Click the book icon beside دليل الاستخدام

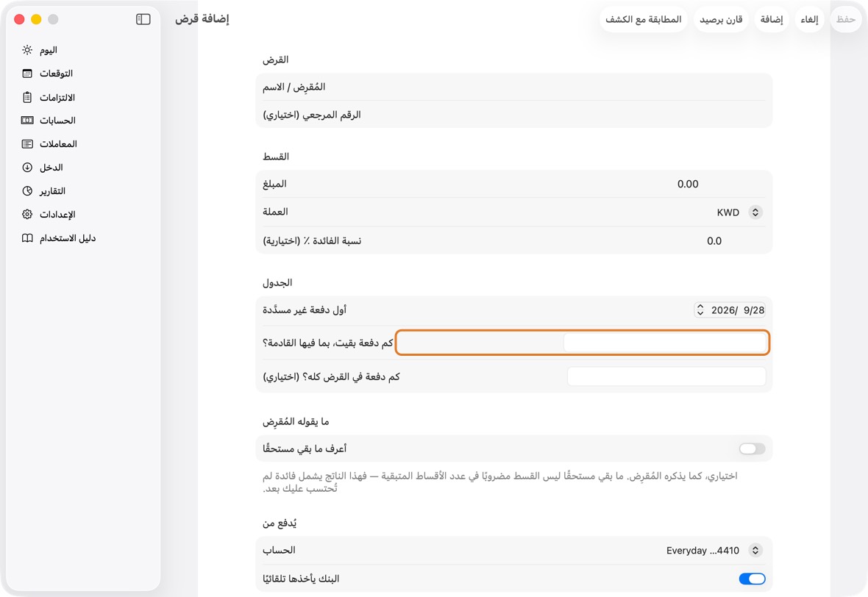coord(27,238)
